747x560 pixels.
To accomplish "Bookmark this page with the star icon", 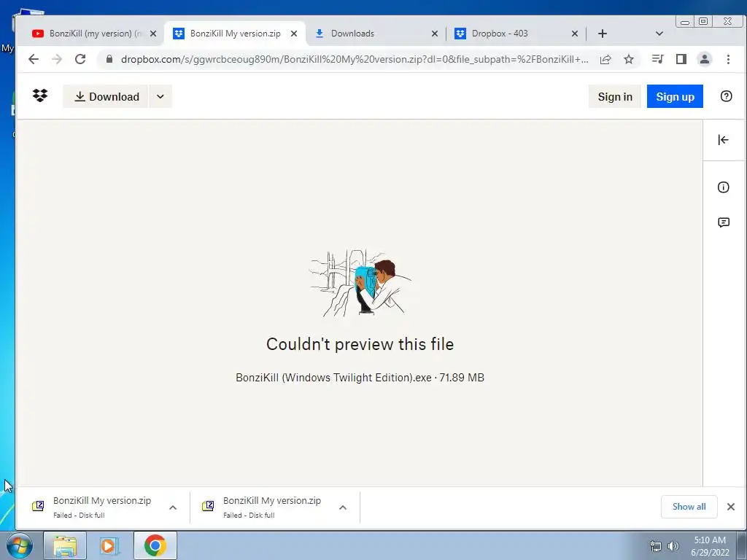I will coord(629,59).
